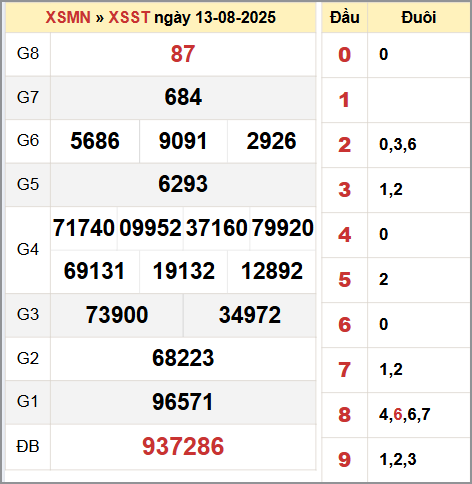Click G6 result 5686
The width and height of the screenshot is (472, 484).
pos(95,141)
